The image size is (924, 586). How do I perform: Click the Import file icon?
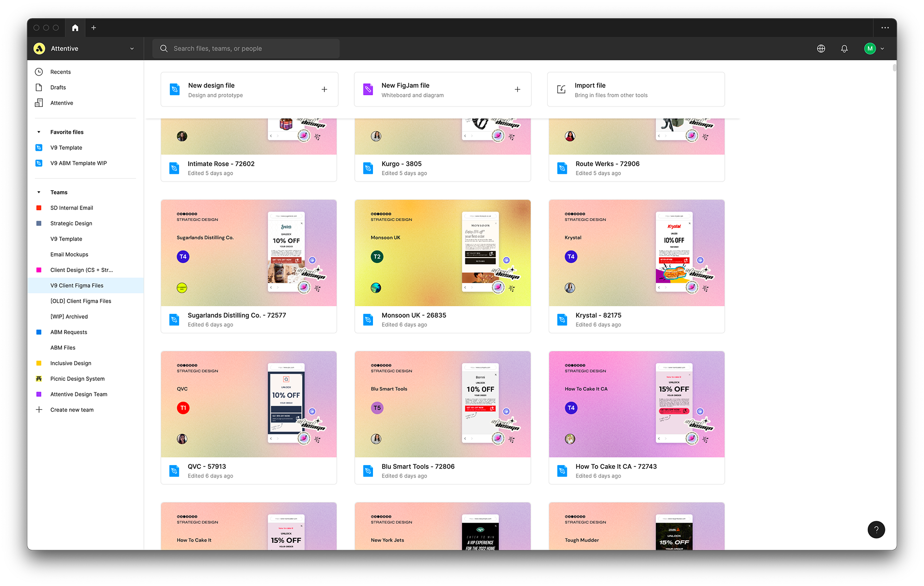pos(561,90)
